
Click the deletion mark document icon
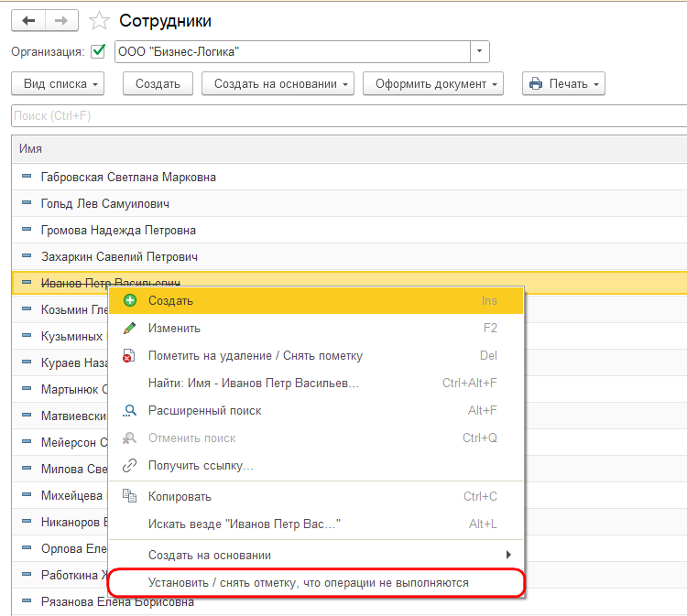click(x=129, y=355)
